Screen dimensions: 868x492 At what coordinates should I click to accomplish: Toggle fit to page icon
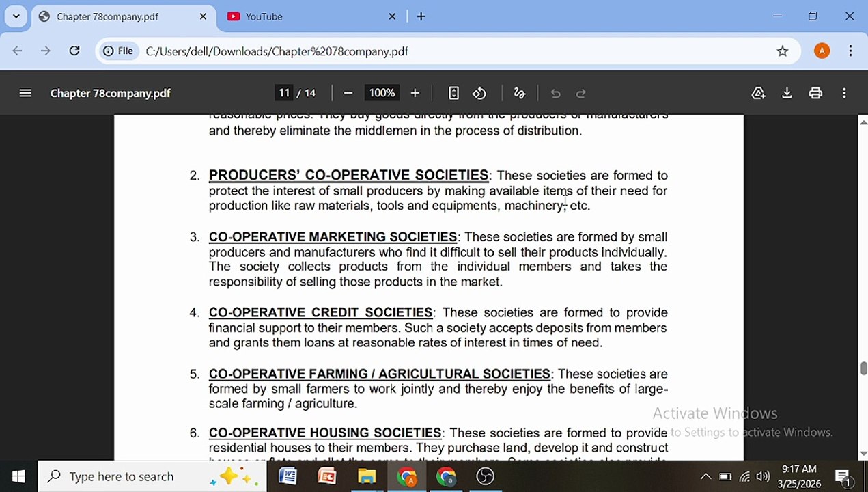[x=453, y=93]
